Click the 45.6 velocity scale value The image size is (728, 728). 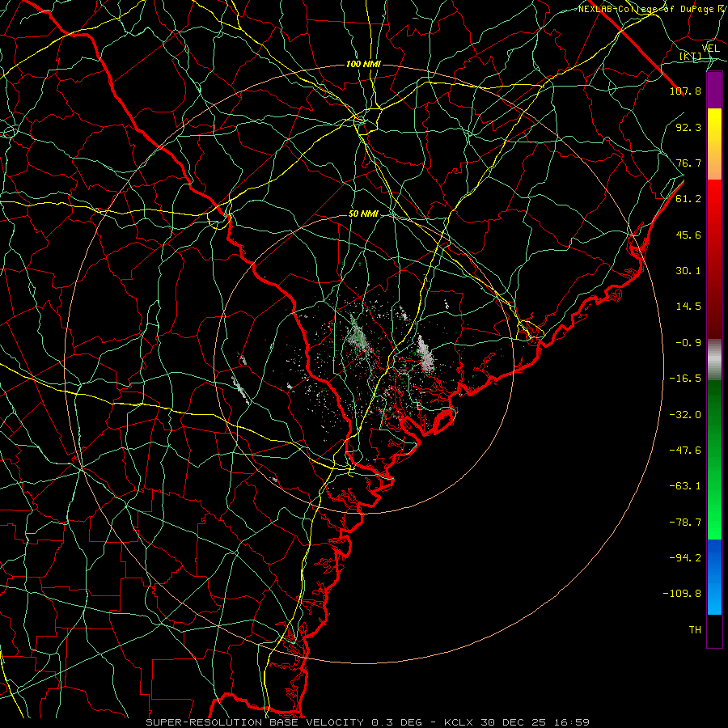(x=688, y=235)
